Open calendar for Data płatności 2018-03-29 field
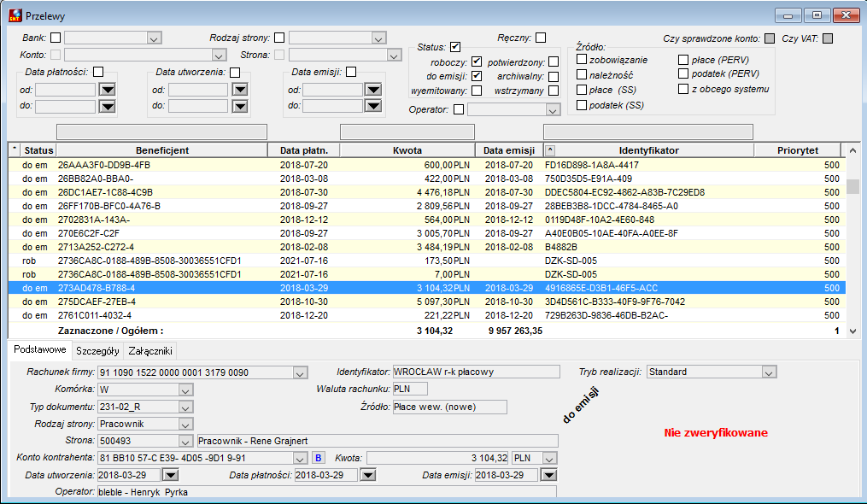This screenshot has height=504, width=867. [367, 475]
